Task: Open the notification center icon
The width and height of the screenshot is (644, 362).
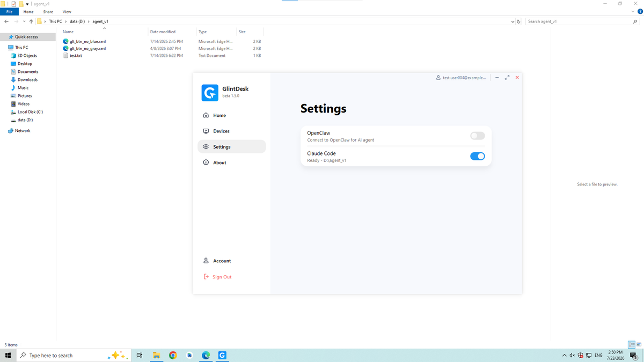Action: [634, 356]
